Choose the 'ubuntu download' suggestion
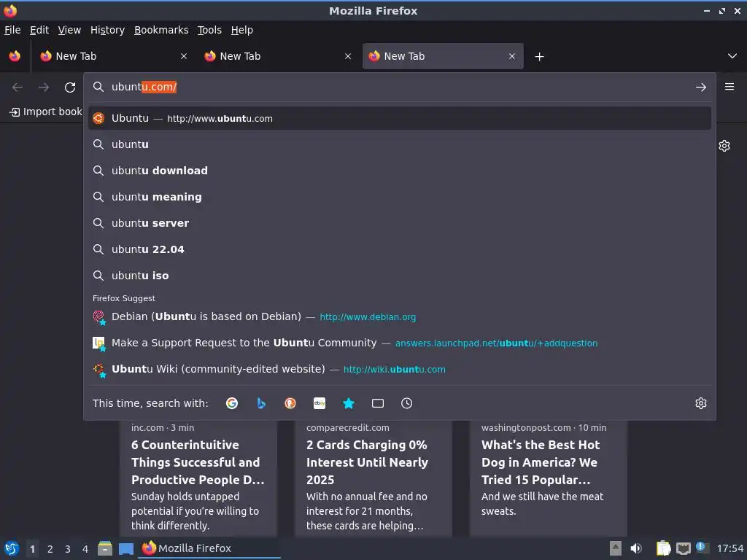The height and width of the screenshot is (560, 747). coord(399,171)
